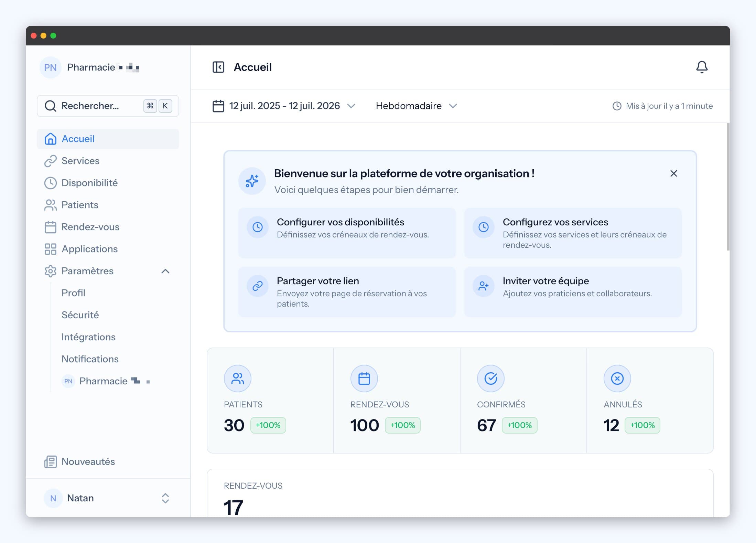Open the Pharmacie organisation settings item

pos(107,381)
